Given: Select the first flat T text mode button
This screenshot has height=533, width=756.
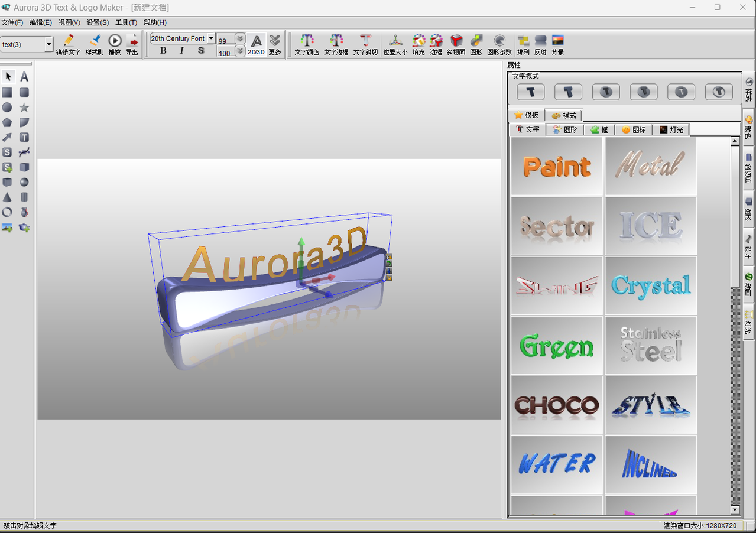Looking at the screenshot, I should [531, 92].
